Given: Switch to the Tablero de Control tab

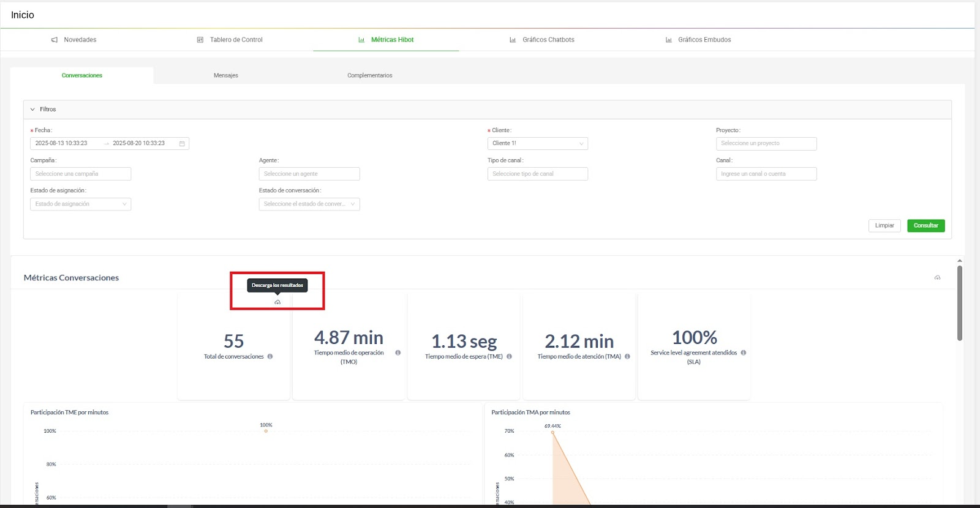Looking at the screenshot, I should pos(230,40).
